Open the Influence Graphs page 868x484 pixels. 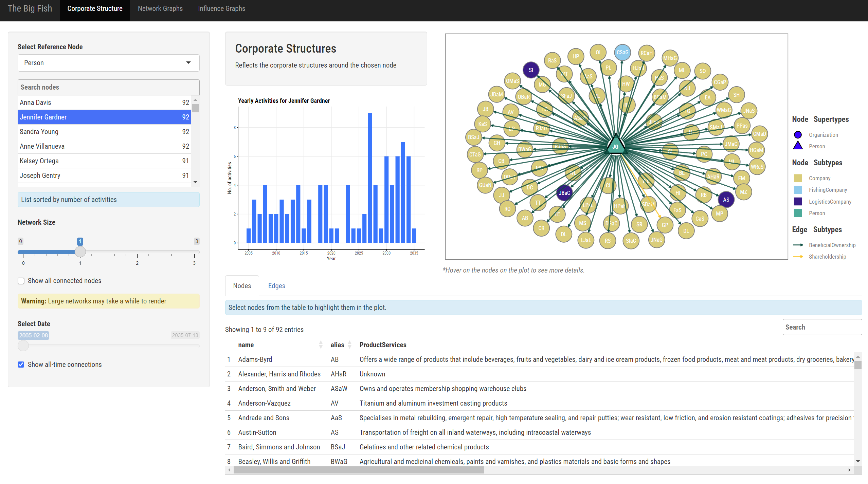click(221, 8)
